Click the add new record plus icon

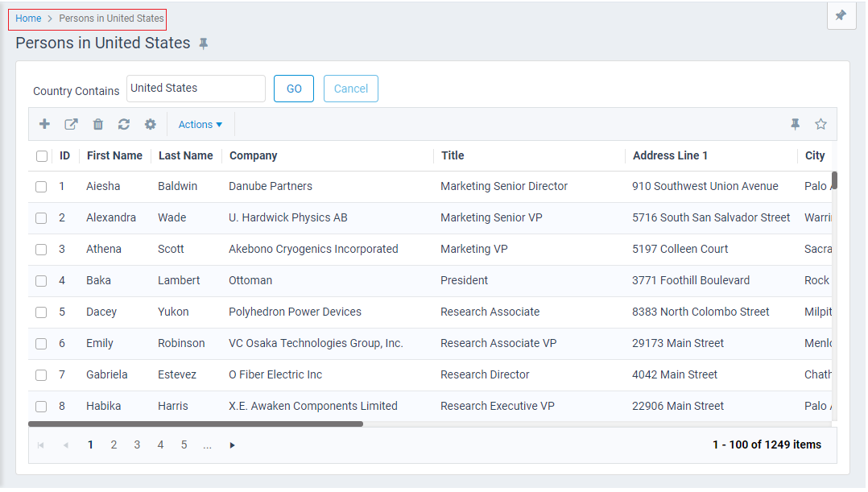[x=44, y=124]
